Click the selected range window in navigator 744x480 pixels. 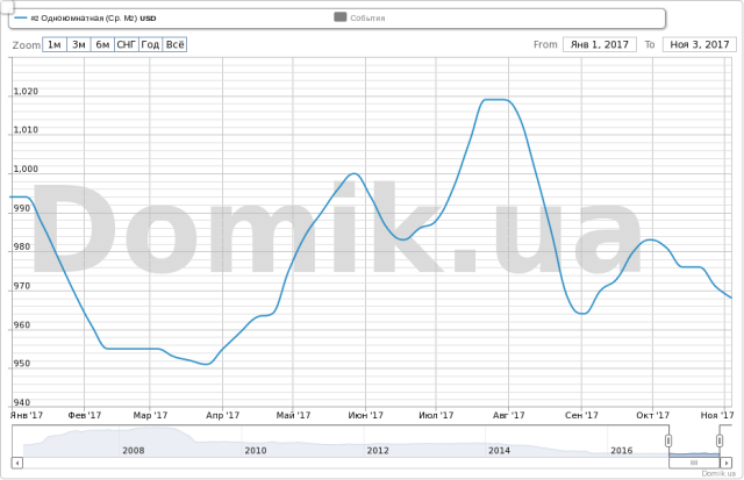[694, 441]
